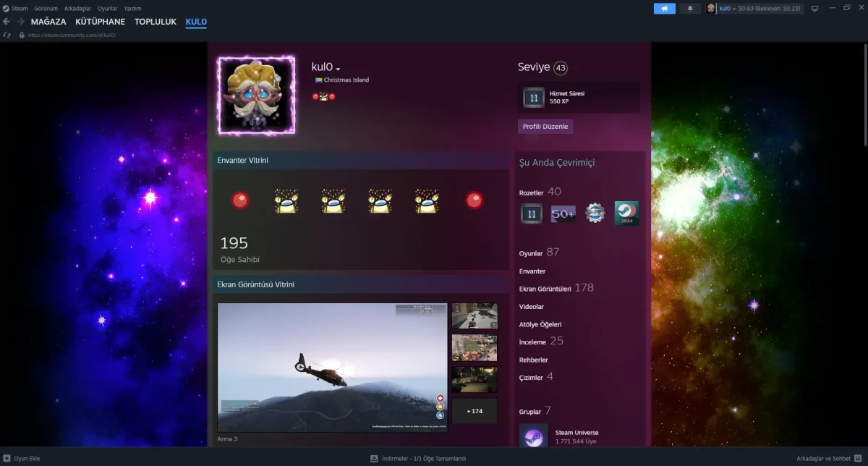This screenshot has width=868, height=466.
Task: Click the Steam Universe group icon
Action: 533,436
